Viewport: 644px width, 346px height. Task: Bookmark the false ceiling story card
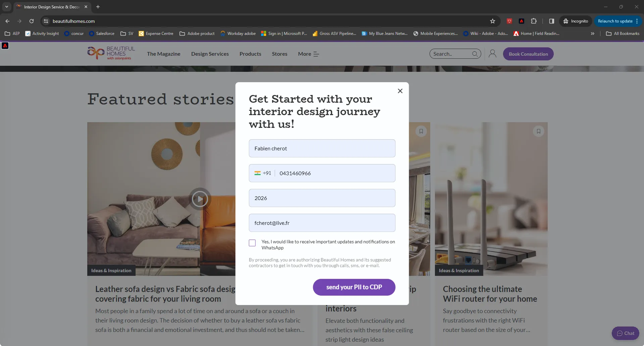421,131
